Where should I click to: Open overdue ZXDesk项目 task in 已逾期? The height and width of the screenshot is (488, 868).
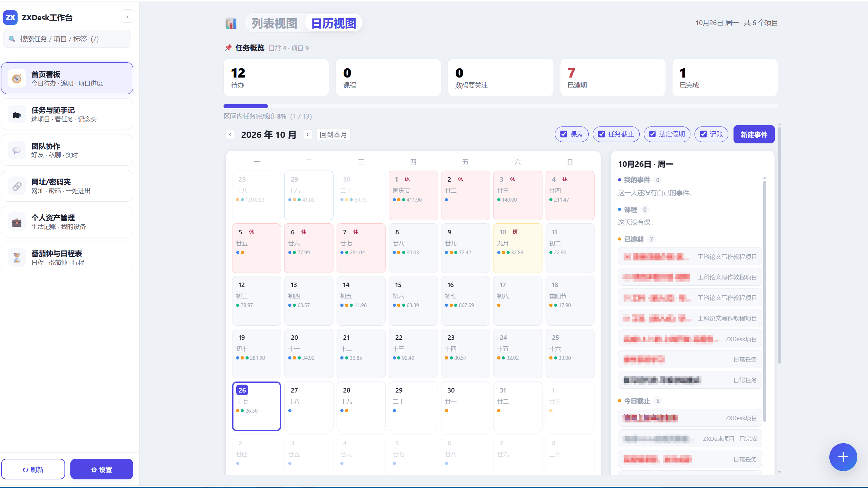[690, 339]
